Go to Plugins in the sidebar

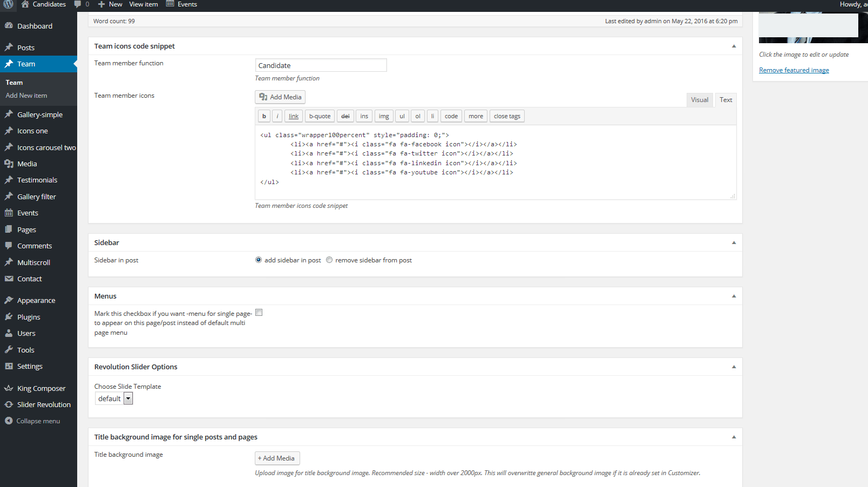pos(29,317)
